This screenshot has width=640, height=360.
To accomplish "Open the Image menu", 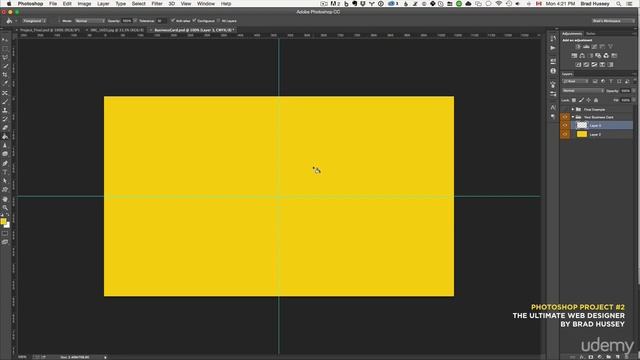I will [84, 4].
